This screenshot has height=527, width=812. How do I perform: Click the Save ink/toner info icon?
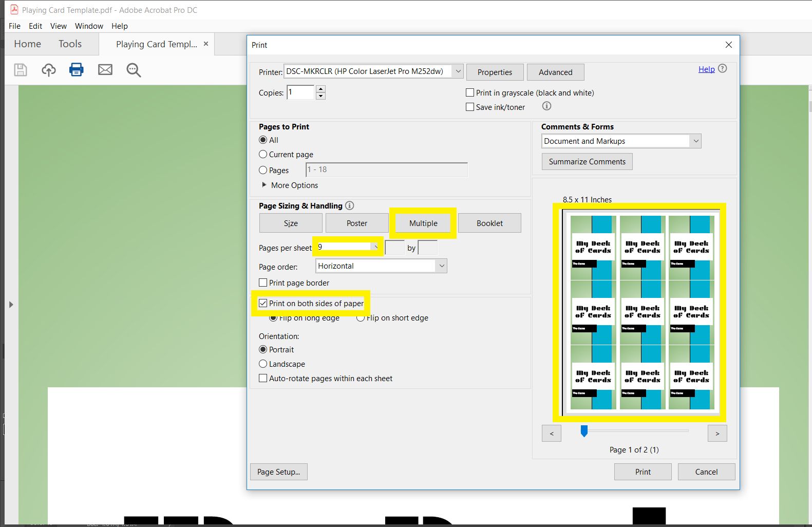pyautogui.click(x=546, y=106)
